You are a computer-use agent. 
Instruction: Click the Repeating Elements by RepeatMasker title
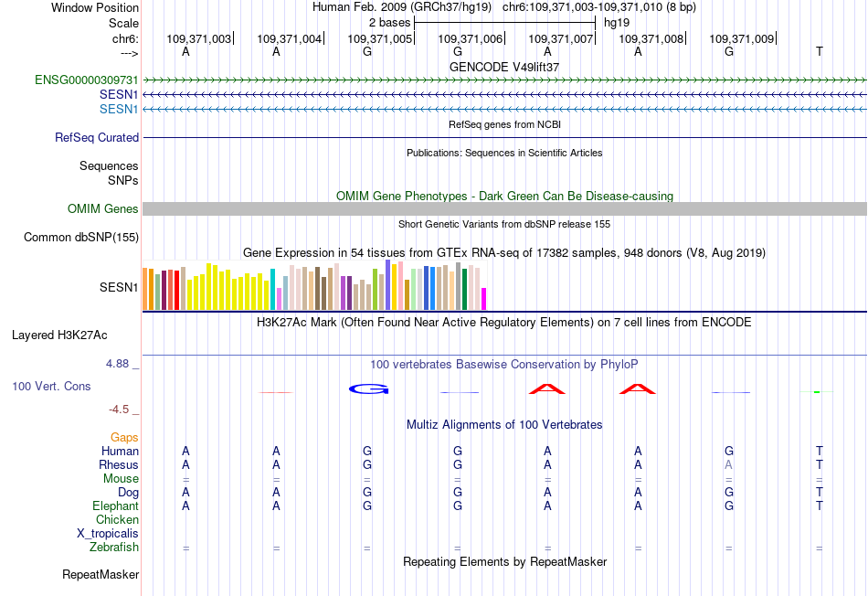[x=504, y=561]
